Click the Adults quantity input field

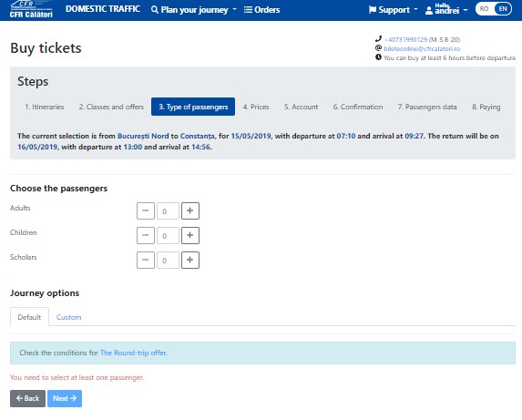(x=168, y=211)
